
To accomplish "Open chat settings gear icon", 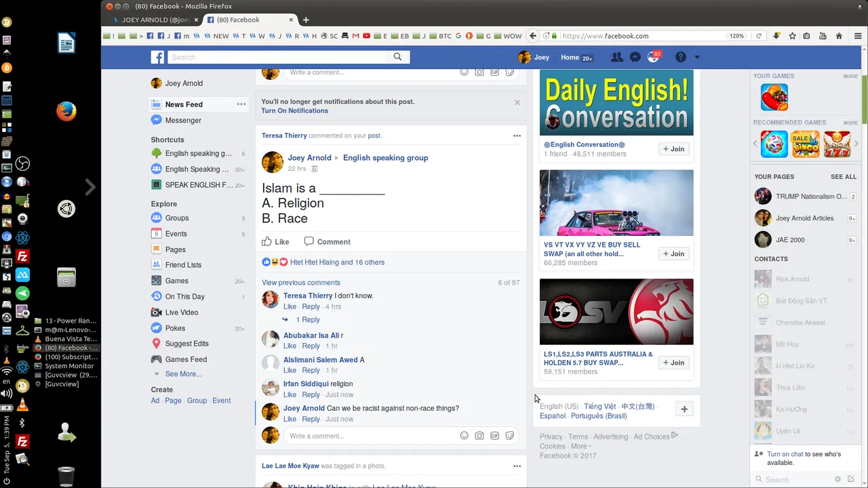I will [838, 479].
